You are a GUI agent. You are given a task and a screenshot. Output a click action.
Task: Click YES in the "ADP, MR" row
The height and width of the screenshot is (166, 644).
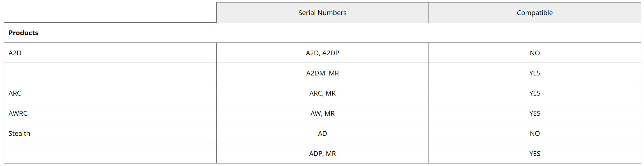534,154
